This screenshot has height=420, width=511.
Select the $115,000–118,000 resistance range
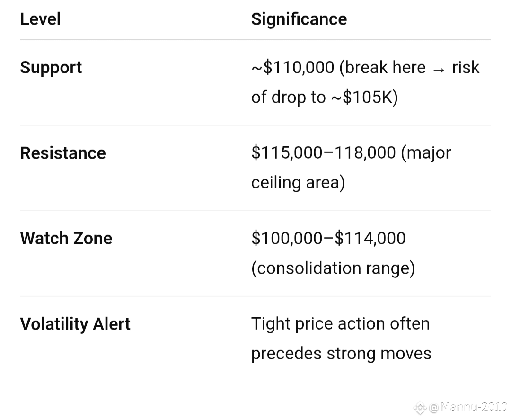[x=324, y=152]
